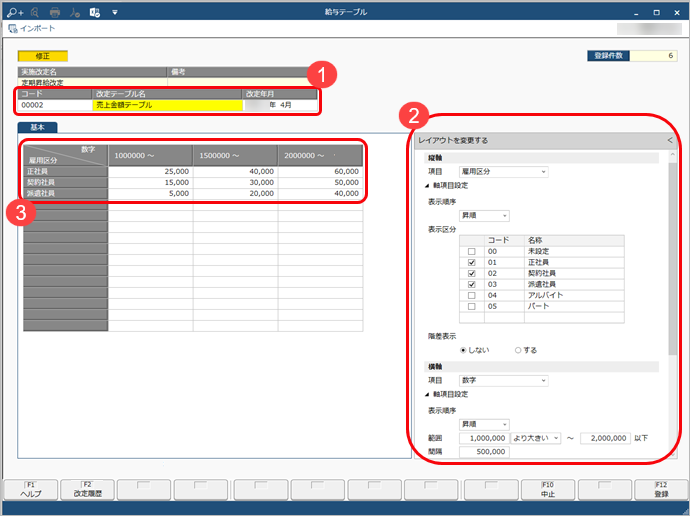Check the 未設定 checkbox (code 00)
Image resolution: width=690 pixels, height=516 pixels.
tap(471, 224)
